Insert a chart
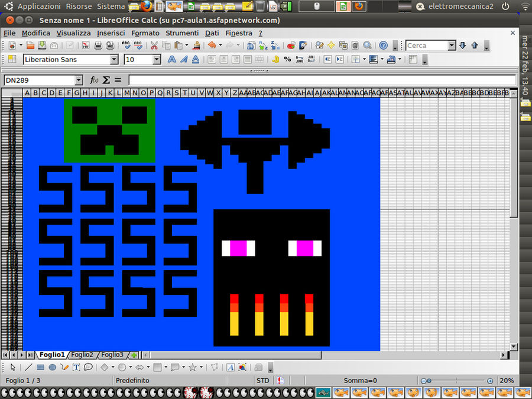 tap(291, 45)
